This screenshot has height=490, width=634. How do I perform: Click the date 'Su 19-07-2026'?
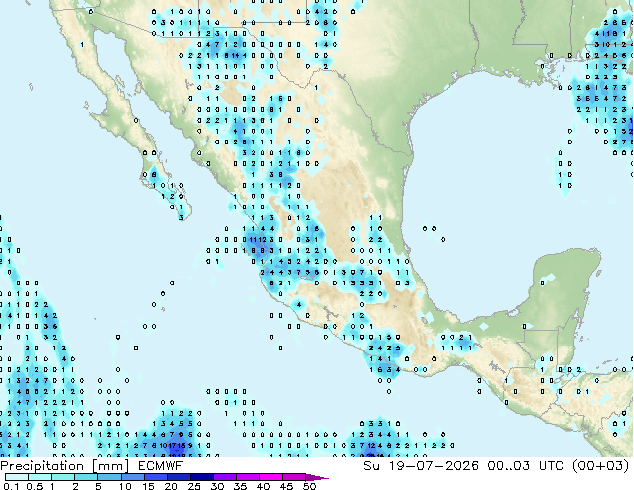pyautogui.click(x=421, y=465)
